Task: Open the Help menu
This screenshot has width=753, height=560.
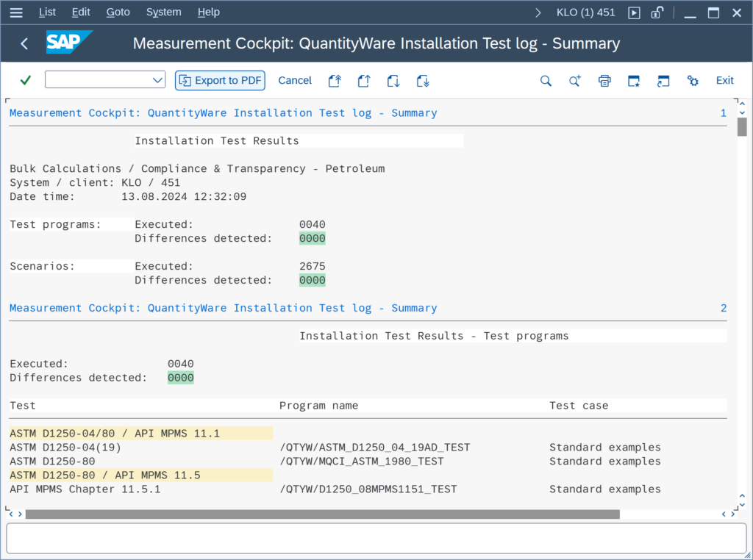Action: [x=208, y=12]
